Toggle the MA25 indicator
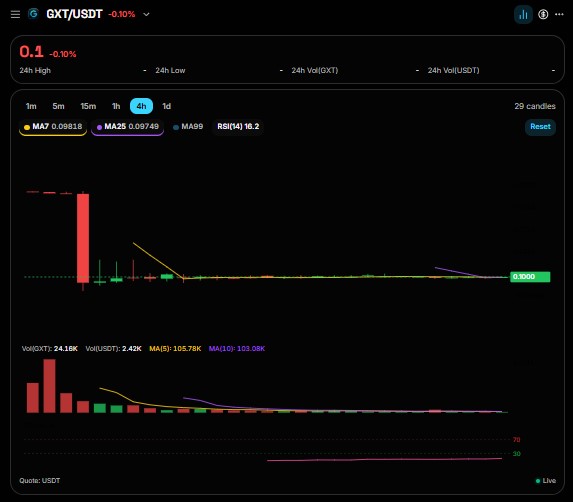Screen dimensions: 573x502 (128, 127)
